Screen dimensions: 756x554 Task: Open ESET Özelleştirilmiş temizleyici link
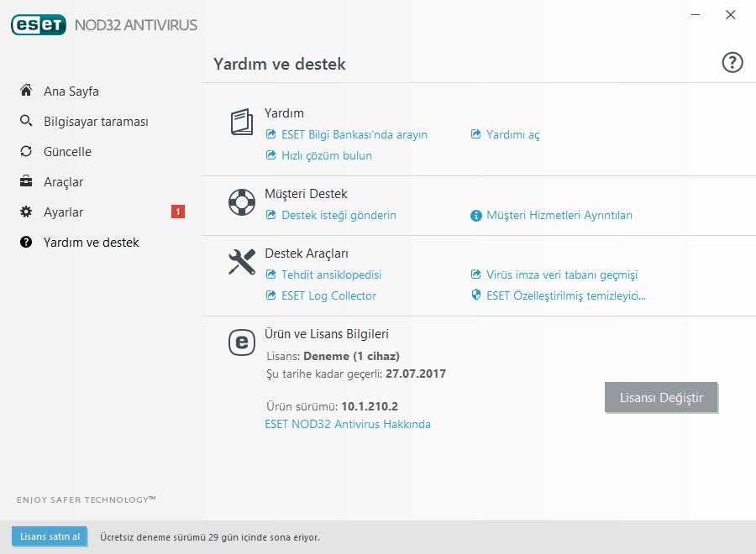point(566,295)
